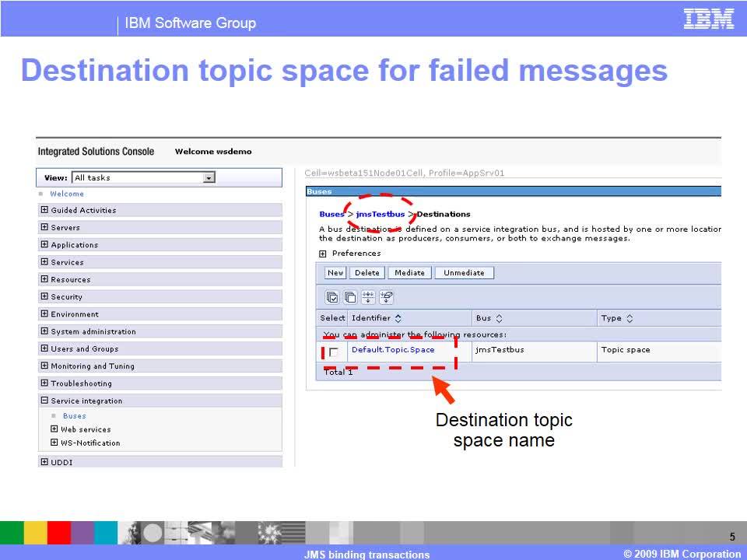Screen dimensions: 747x560
Task: Expand the Preferences section
Action: pos(322,254)
